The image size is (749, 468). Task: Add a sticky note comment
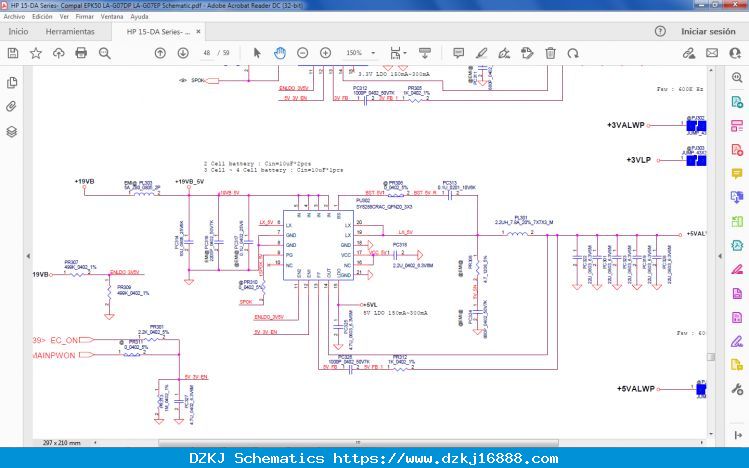pyautogui.click(x=458, y=53)
